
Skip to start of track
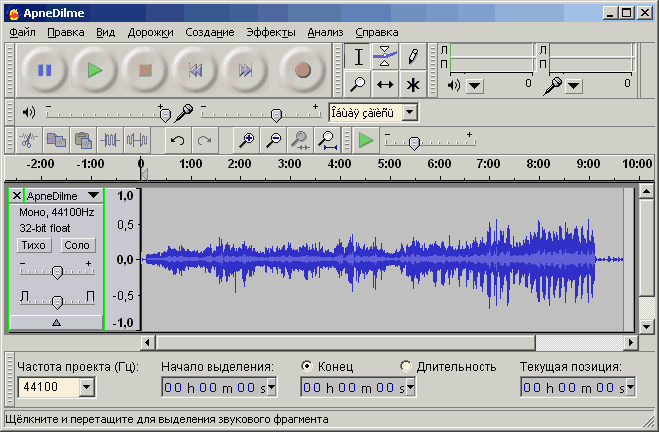tap(195, 70)
